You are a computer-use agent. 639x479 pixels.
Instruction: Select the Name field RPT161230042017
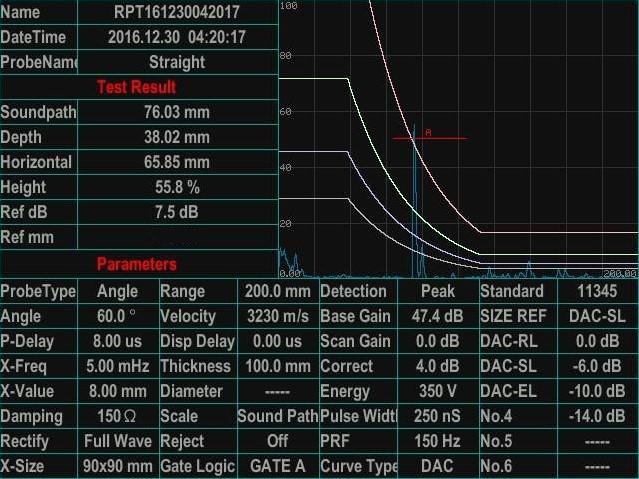click(176, 13)
